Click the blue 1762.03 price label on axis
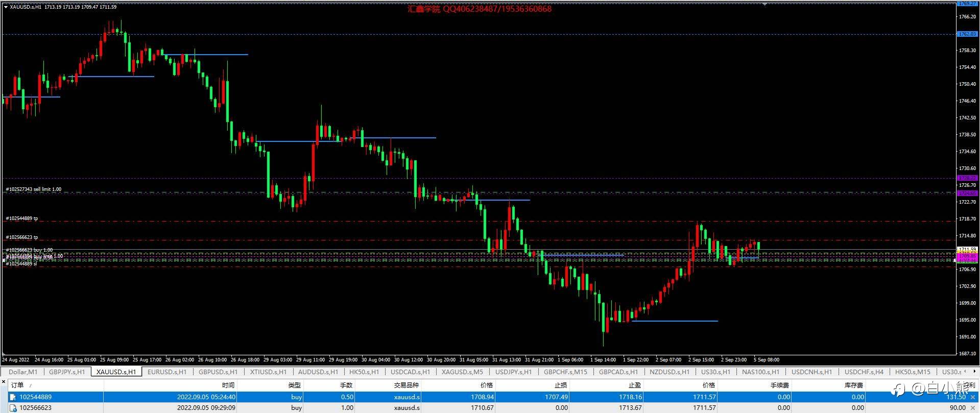980x413 pixels. pos(967,34)
